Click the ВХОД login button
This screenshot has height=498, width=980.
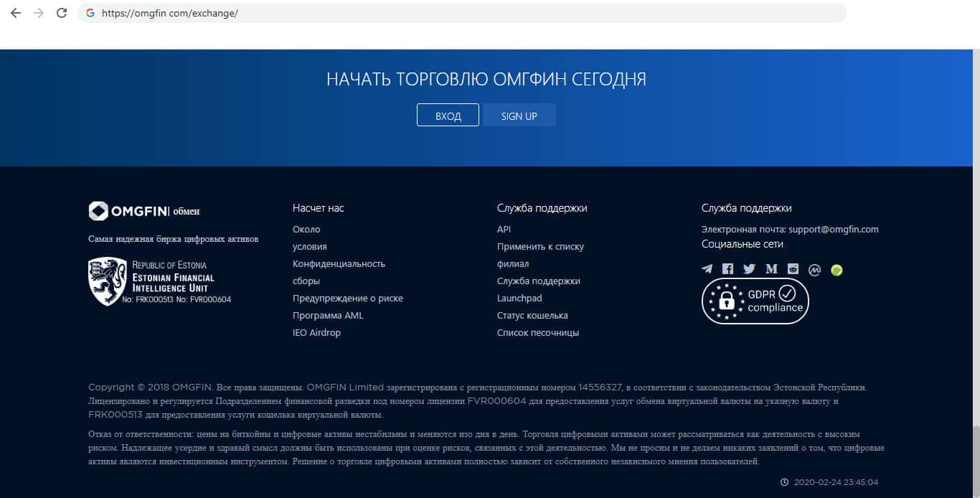pyautogui.click(x=448, y=116)
